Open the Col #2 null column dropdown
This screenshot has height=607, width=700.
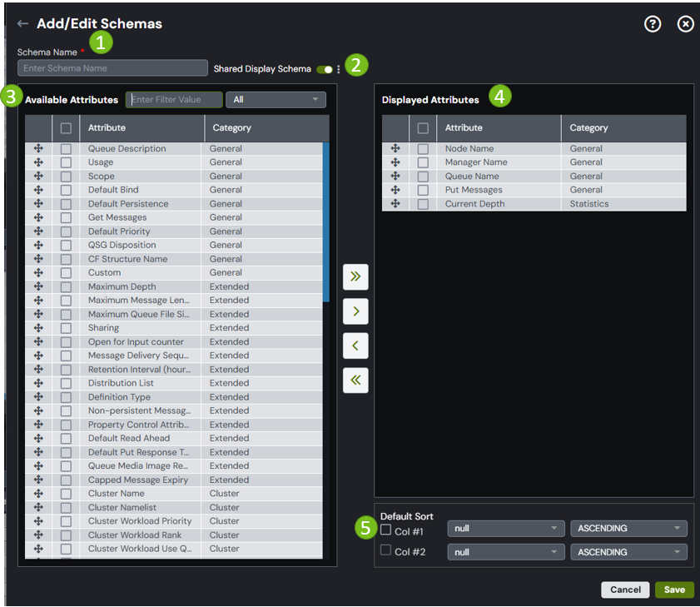506,552
